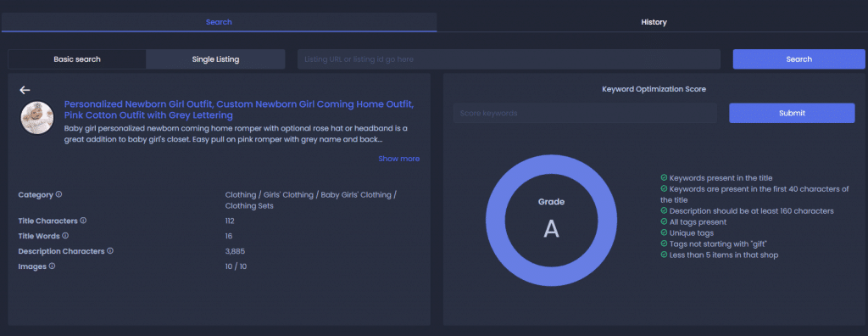868x336 pixels.
Task: Click the back arrow icon
Action: [25, 90]
